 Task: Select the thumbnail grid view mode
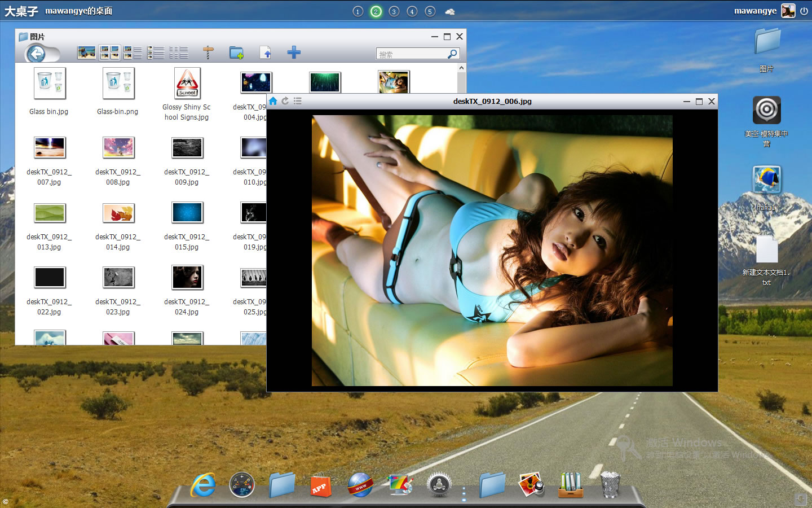point(109,52)
